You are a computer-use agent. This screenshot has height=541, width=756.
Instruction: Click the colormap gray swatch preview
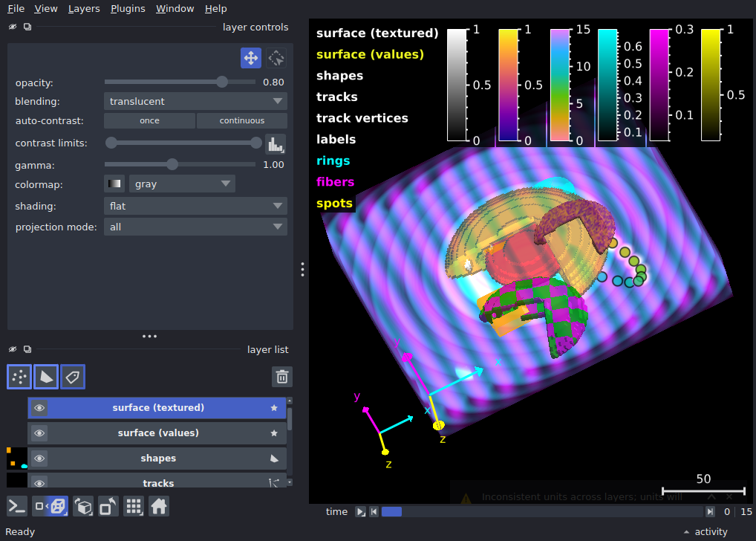pyautogui.click(x=114, y=184)
